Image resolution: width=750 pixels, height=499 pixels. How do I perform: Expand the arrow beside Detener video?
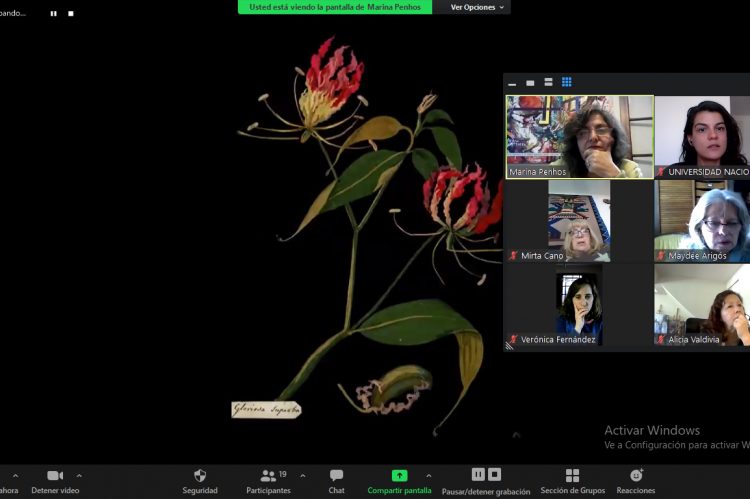80,475
